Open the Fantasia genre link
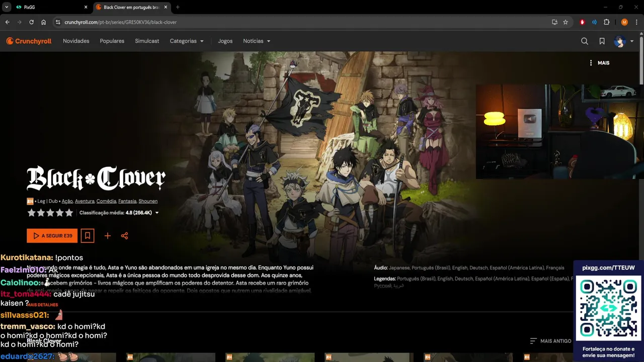This screenshot has height=362, width=644. point(127,201)
